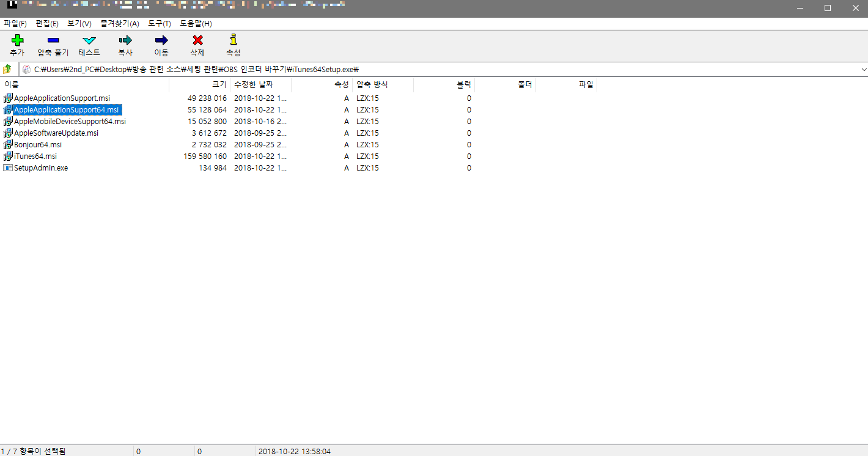
Task: Click the 삭제 (Delete) toolbar icon
Action: point(197,44)
